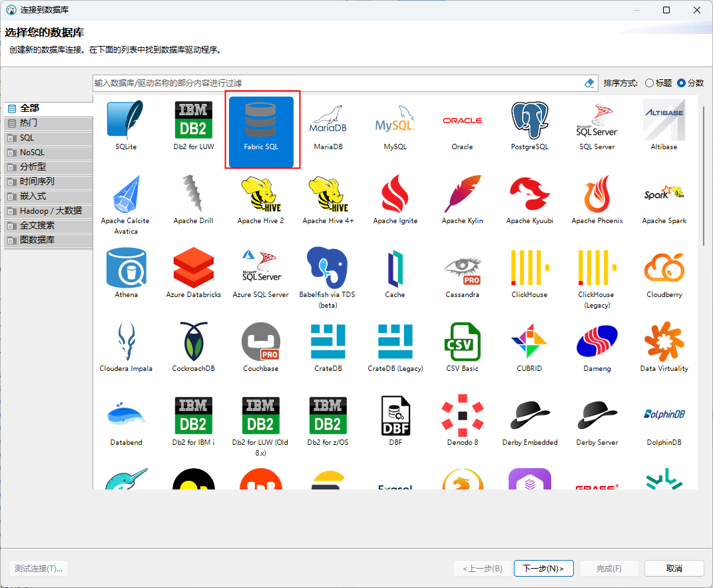
Task: Open the 时间序列 category
Action: click(x=48, y=181)
